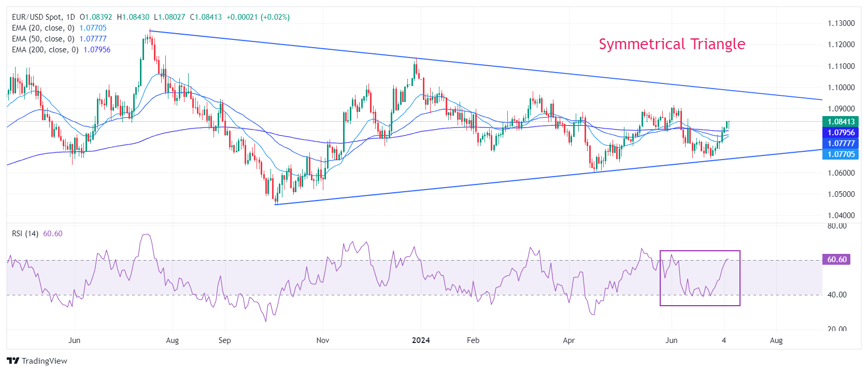The image size is (868, 372).
Task: Click the 1.07956 EMA 200 price tag
Action: 840,133
